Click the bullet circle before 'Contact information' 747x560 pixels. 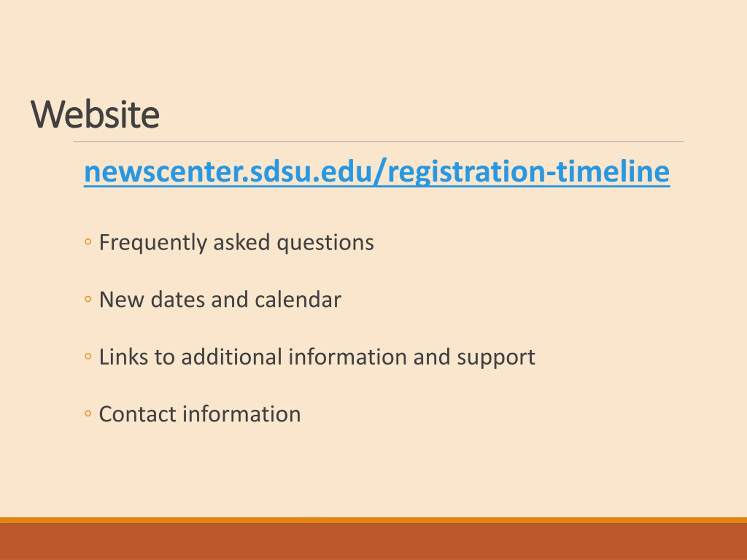[x=88, y=414]
